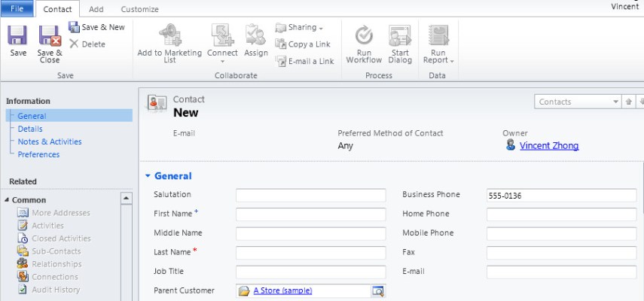Go to the Details section

(30, 129)
